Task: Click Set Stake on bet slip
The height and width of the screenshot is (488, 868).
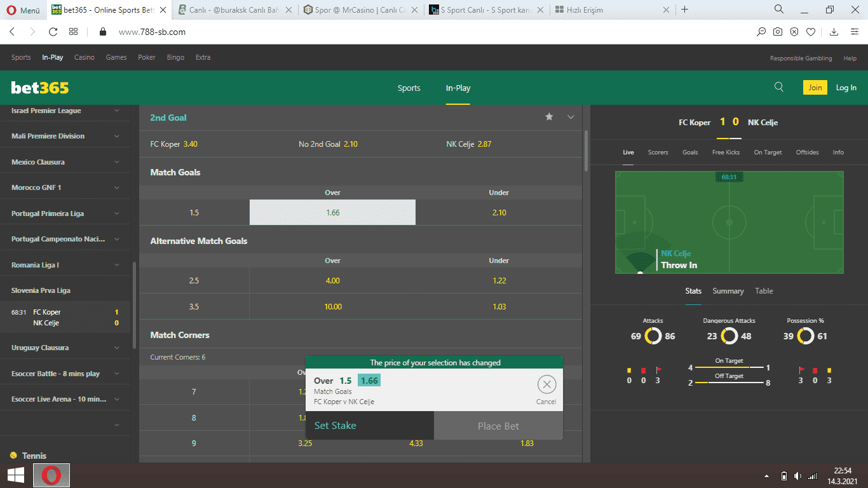Action: (370, 426)
